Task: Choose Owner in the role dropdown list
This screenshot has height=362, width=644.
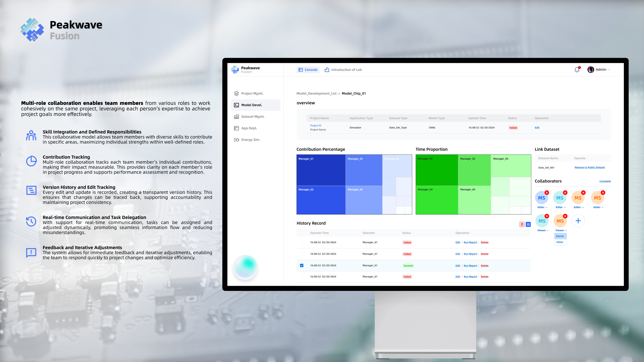Action: point(560,236)
